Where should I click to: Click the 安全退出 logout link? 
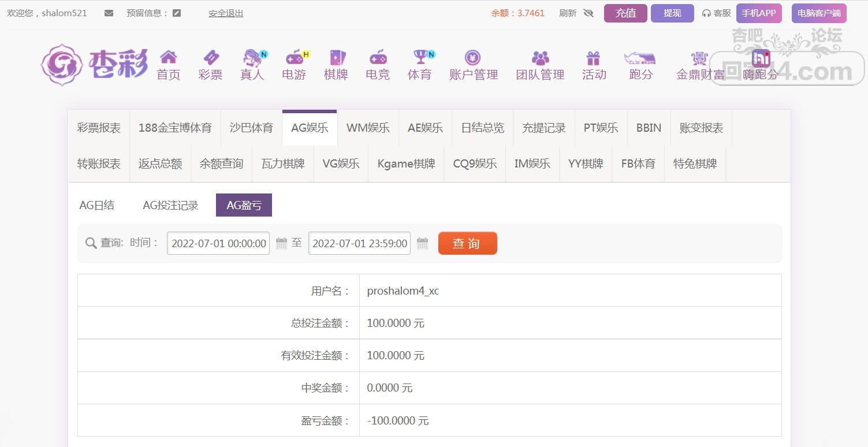pos(226,13)
